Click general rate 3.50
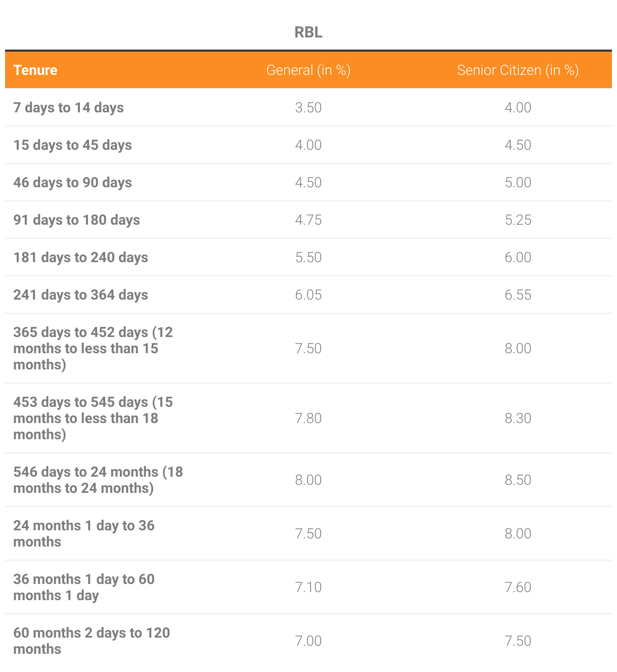 tap(308, 107)
